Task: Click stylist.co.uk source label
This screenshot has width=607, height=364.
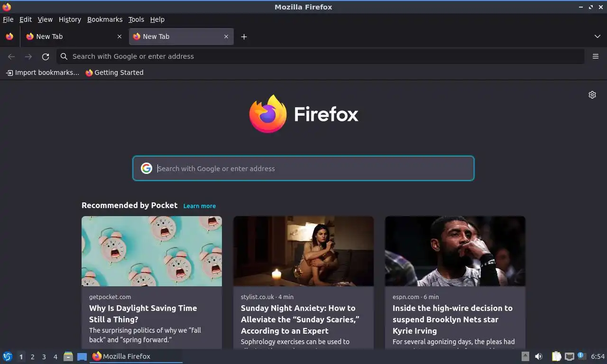Action: (258, 297)
